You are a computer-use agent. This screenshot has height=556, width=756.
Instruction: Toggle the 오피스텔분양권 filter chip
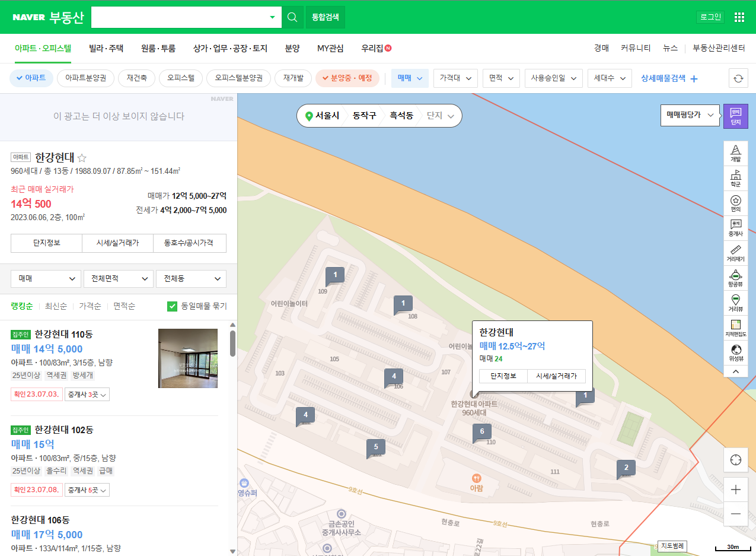point(238,78)
